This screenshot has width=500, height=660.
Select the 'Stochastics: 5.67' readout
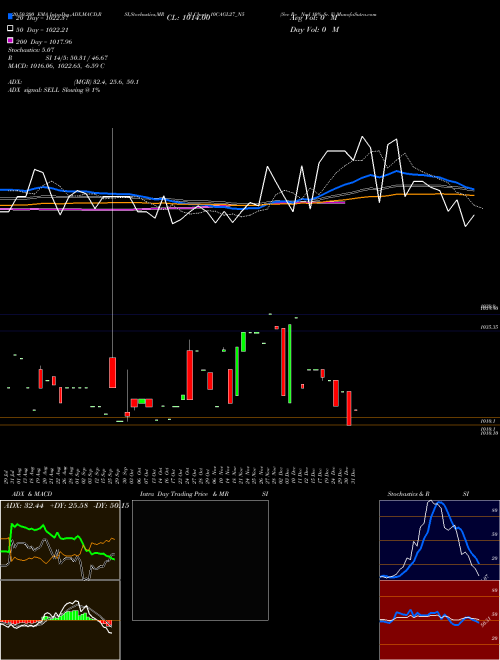coord(31,50)
